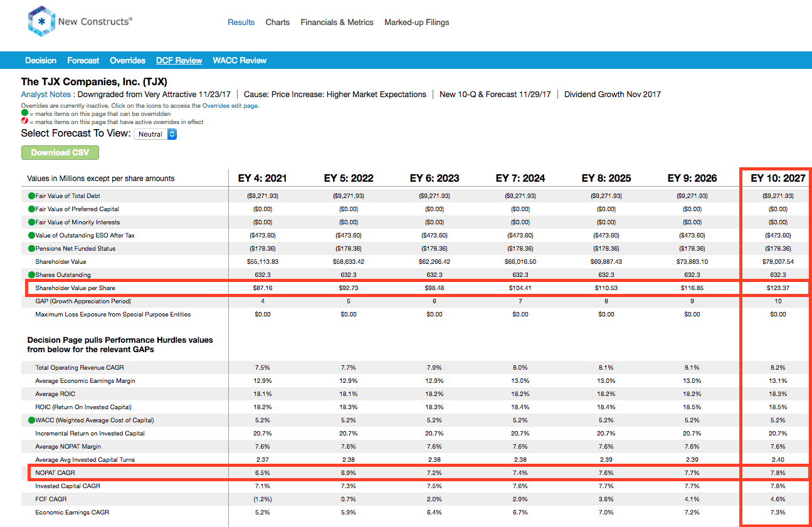The image size is (812, 527).
Task: Click green override dot for Shares Outstanding
Action: [x=31, y=275]
